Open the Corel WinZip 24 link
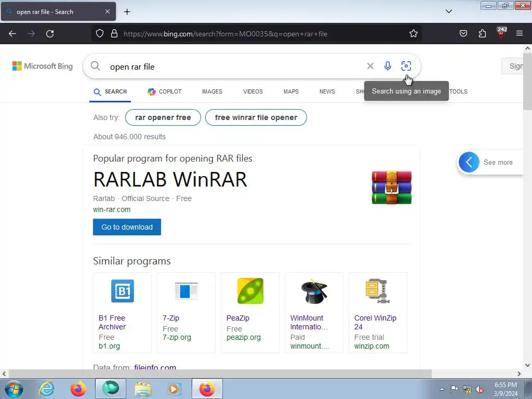Image resolution: width=532 pixels, height=399 pixels. coord(375,322)
